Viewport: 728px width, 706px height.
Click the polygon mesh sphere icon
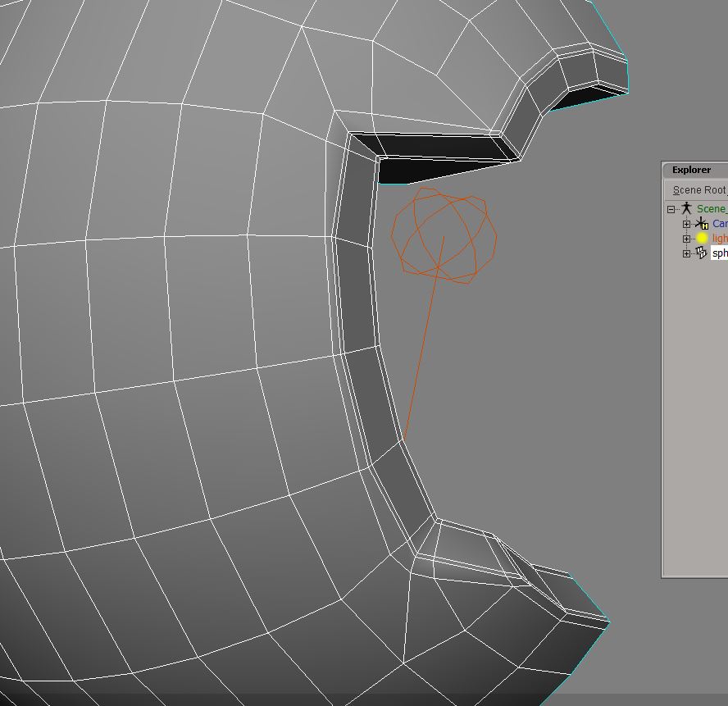pyautogui.click(x=701, y=253)
